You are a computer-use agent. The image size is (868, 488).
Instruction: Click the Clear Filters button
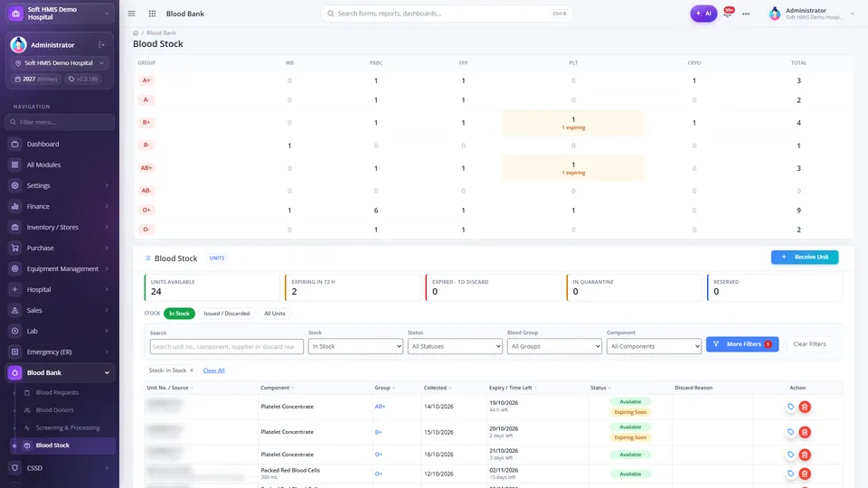pyautogui.click(x=809, y=344)
